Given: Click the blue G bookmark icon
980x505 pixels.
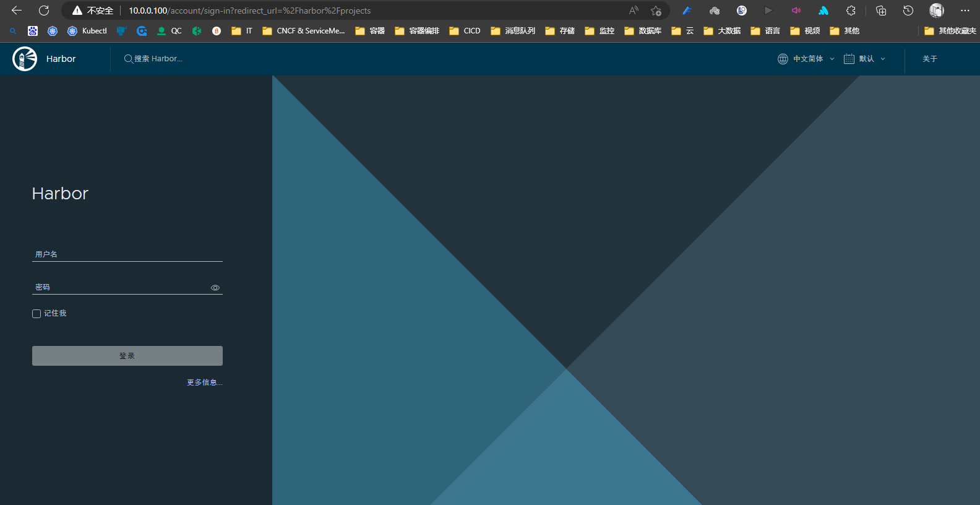Looking at the screenshot, I should 142,31.
